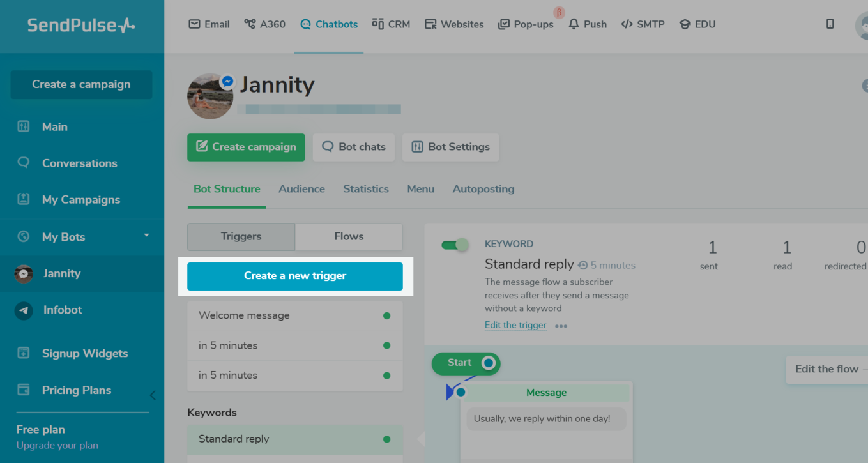This screenshot has width=868, height=463.
Task: Click the Pop-ups icon
Action: tap(504, 24)
